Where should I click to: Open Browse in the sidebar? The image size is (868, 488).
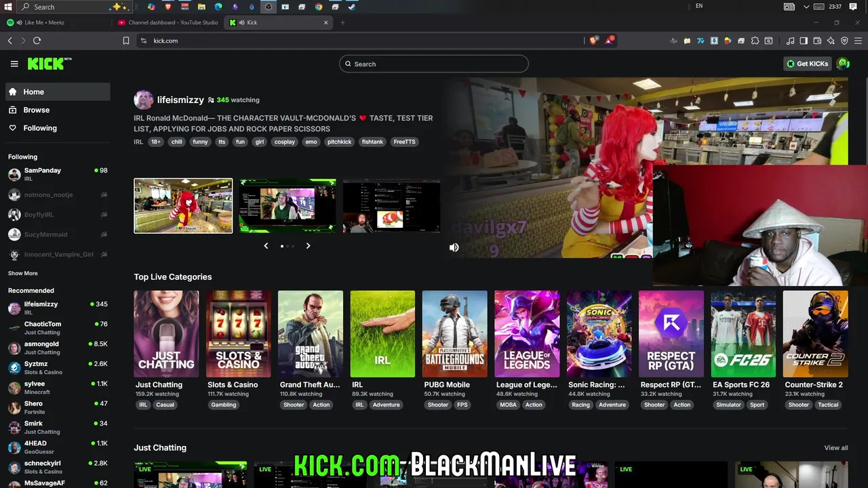pyautogui.click(x=58, y=110)
